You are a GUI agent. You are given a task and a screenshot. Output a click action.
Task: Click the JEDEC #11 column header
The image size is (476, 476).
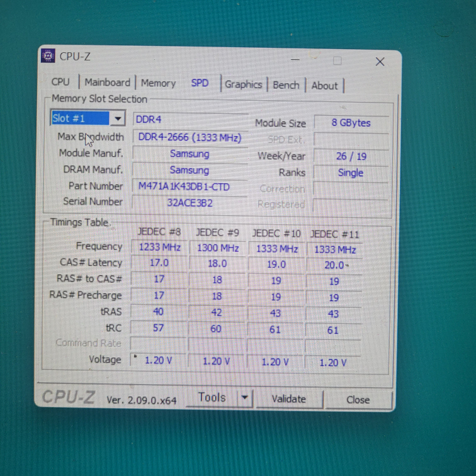click(334, 234)
